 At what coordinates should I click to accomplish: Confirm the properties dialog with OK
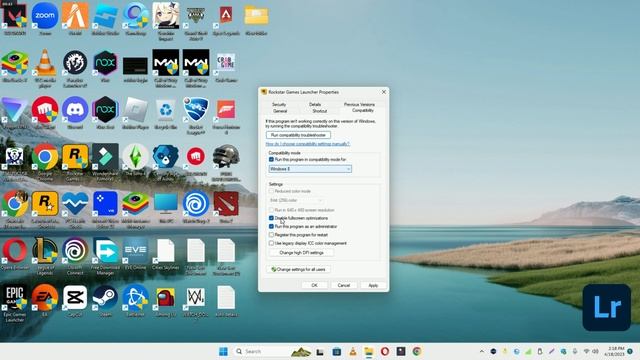click(314, 285)
